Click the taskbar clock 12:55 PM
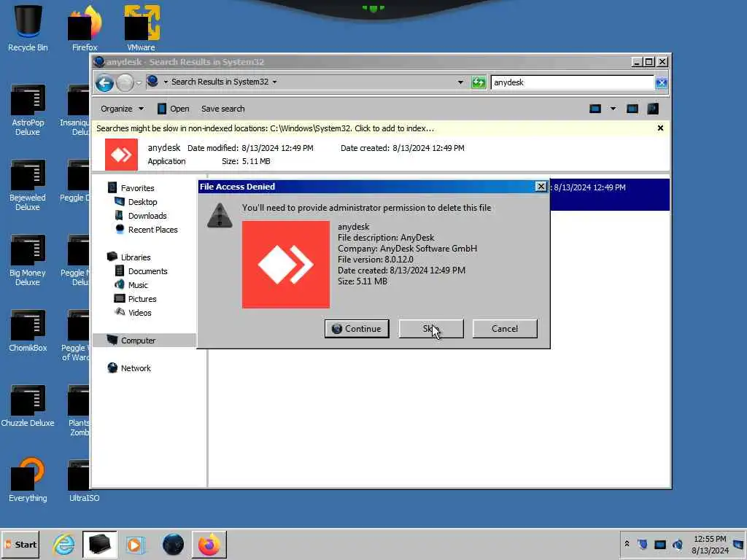 710,544
